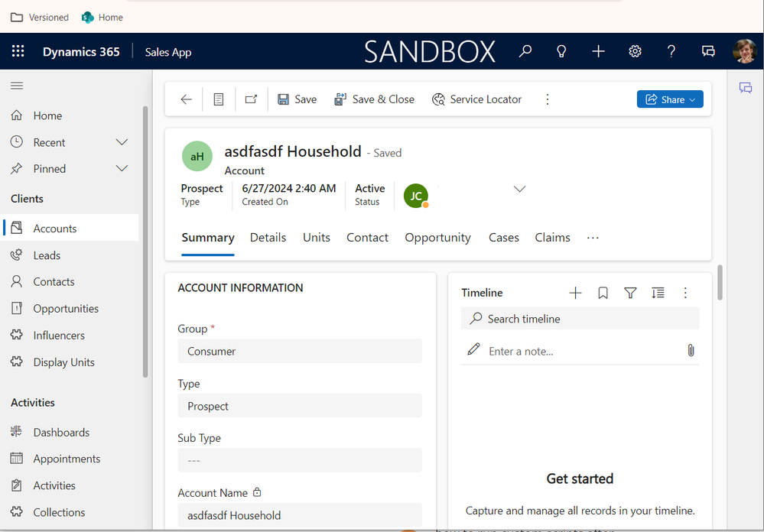Screen dimensions: 764x532
Task: Click the timeline bookmark icon
Action: pyautogui.click(x=603, y=293)
